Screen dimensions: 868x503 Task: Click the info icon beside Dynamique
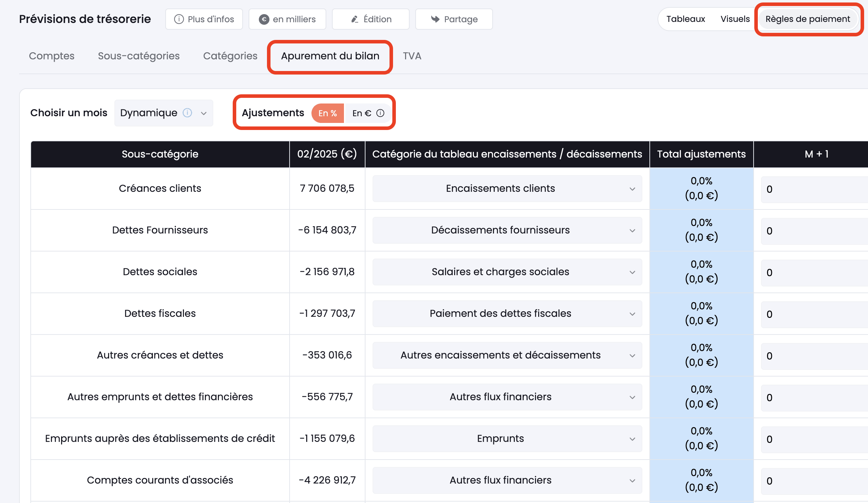pos(187,113)
